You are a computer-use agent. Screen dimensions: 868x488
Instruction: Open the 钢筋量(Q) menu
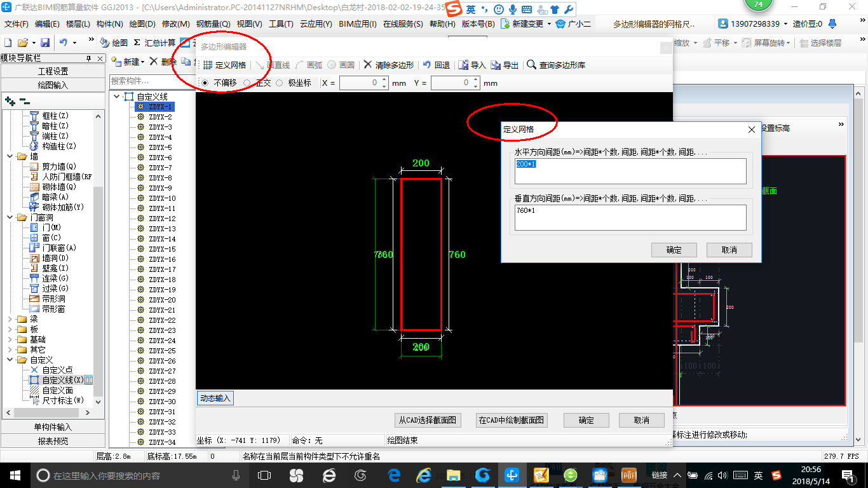(x=214, y=24)
